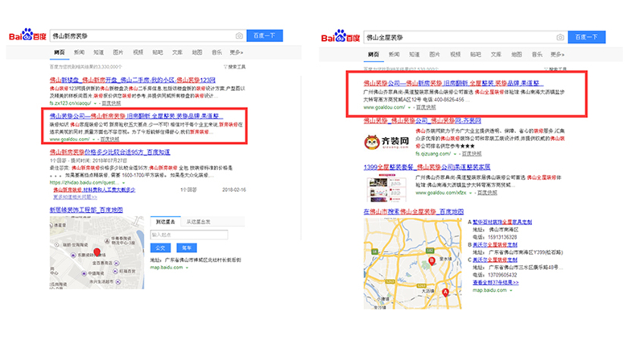
Task: Click the phone number 15913136328
Action: [x=502, y=237]
